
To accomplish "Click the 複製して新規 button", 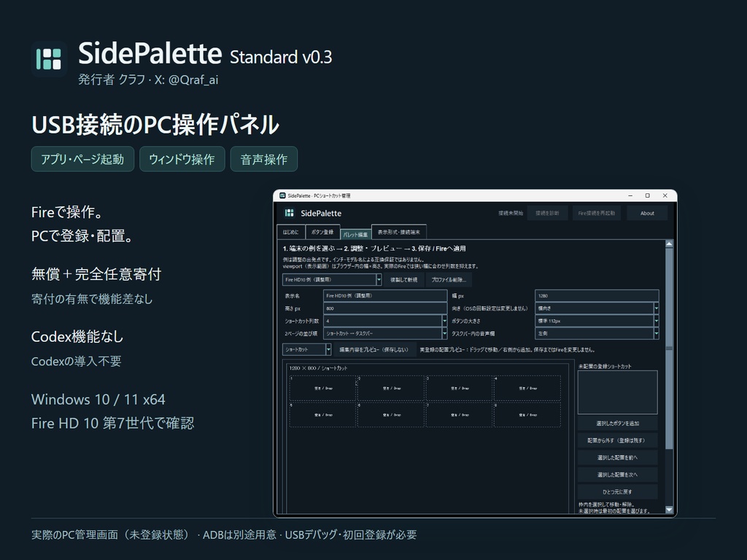I will (403, 279).
